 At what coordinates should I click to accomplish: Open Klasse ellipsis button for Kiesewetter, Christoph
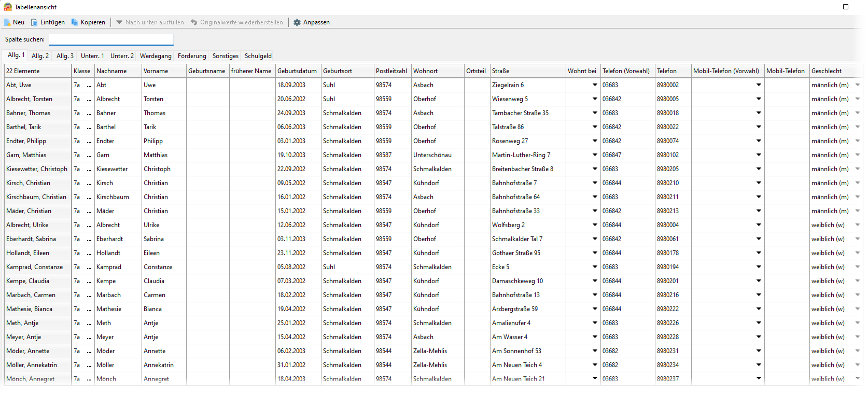click(x=89, y=169)
